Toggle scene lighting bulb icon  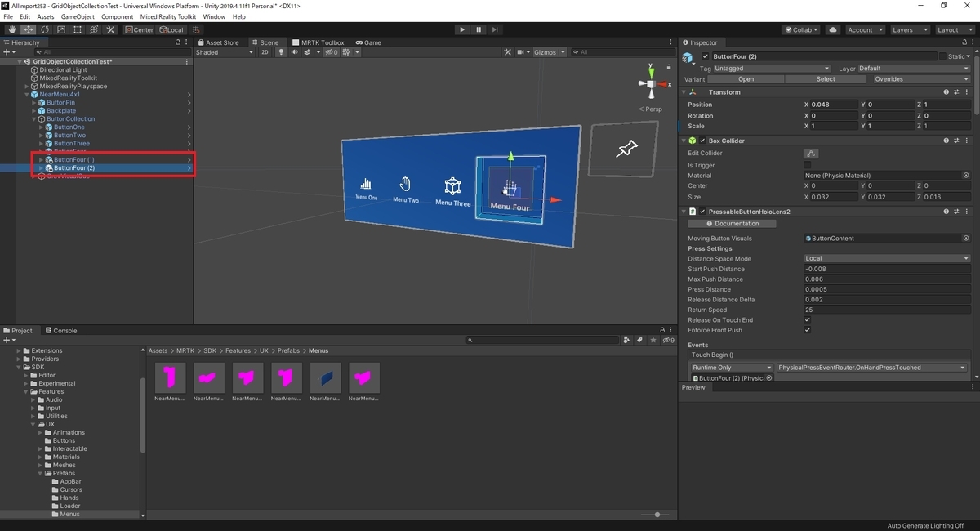tap(281, 52)
